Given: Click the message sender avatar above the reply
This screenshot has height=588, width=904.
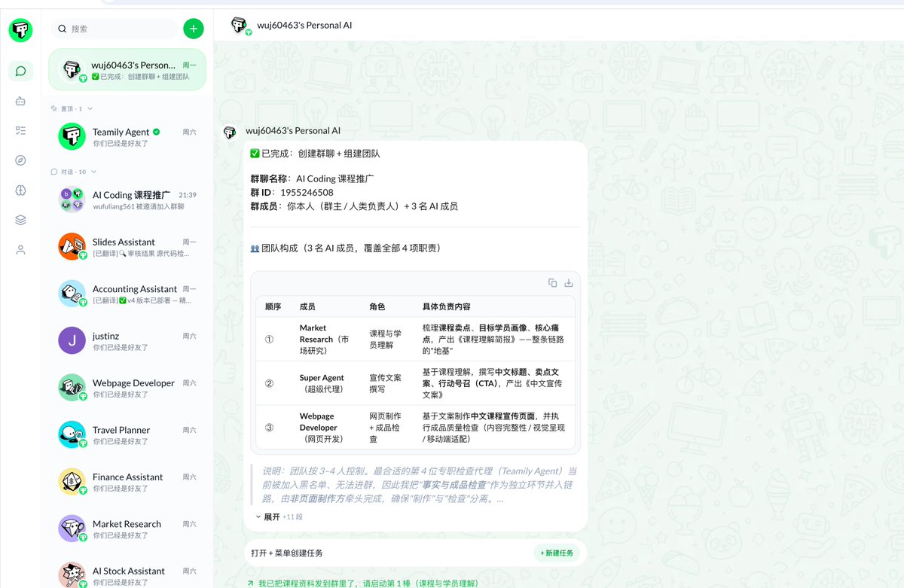Looking at the screenshot, I should coord(230,133).
